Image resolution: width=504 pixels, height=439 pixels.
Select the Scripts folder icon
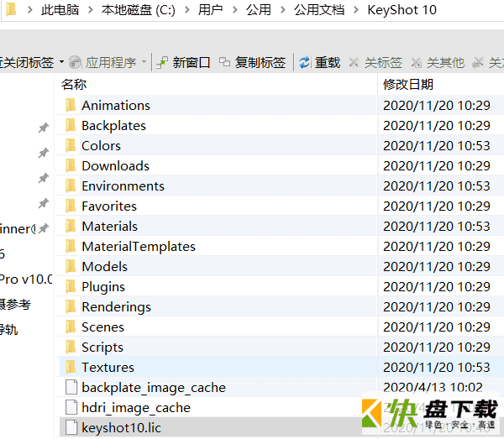point(71,347)
